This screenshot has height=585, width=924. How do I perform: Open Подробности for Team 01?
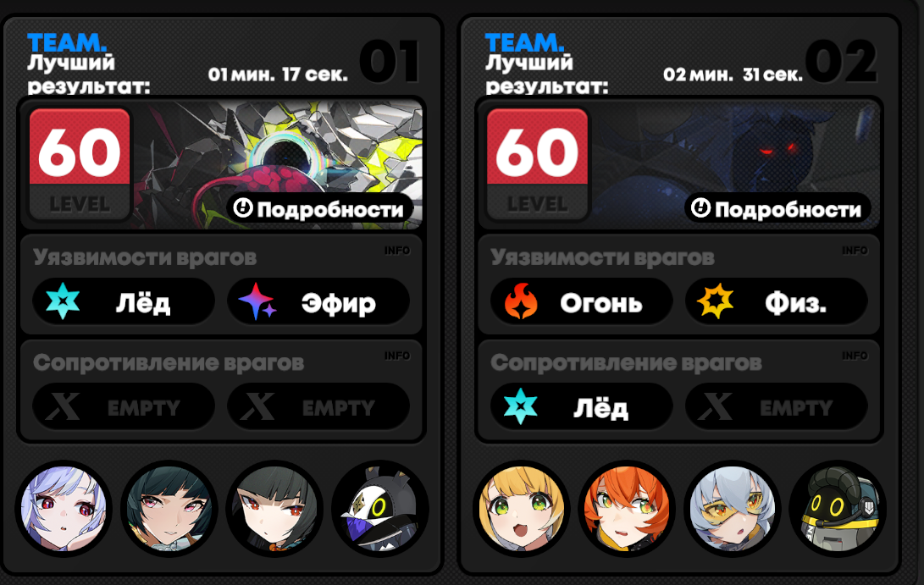click(x=320, y=208)
